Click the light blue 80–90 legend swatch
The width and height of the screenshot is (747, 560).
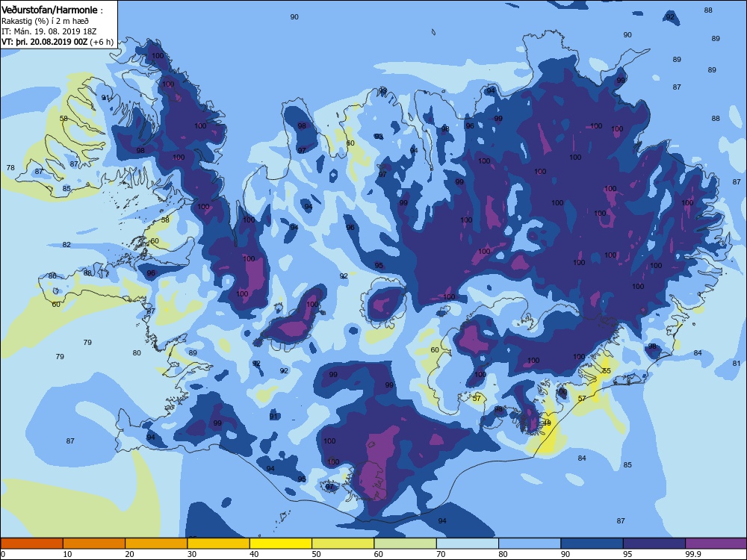click(530, 544)
